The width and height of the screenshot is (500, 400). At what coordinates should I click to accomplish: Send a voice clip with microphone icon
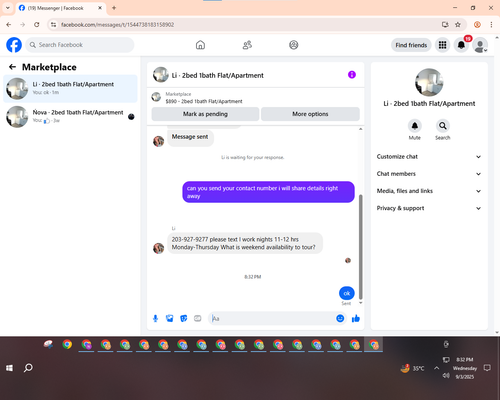(x=155, y=319)
